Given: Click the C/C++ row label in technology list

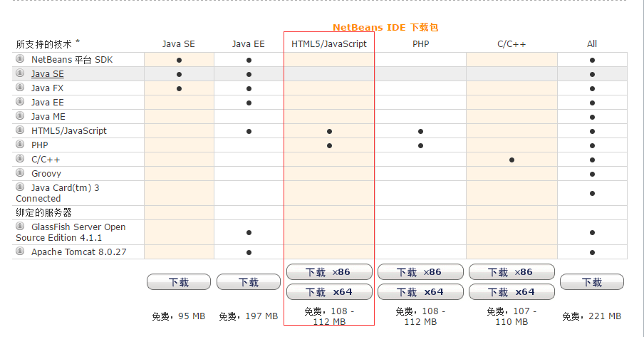Looking at the screenshot, I should tap(46, 160).
